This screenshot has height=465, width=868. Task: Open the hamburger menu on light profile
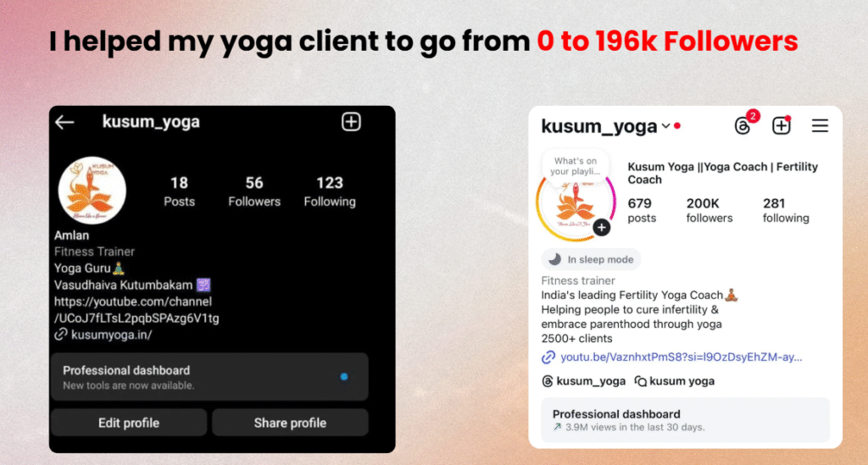[x=820, y=125]
